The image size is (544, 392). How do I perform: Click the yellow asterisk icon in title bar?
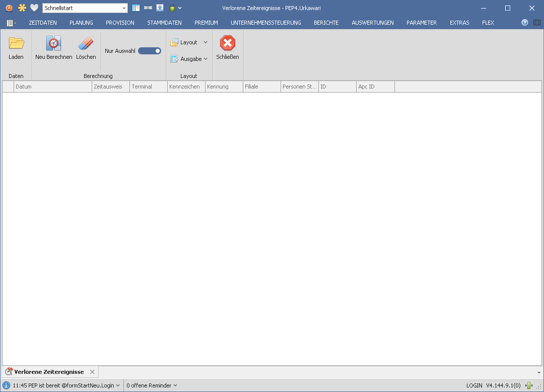[22, 8]
